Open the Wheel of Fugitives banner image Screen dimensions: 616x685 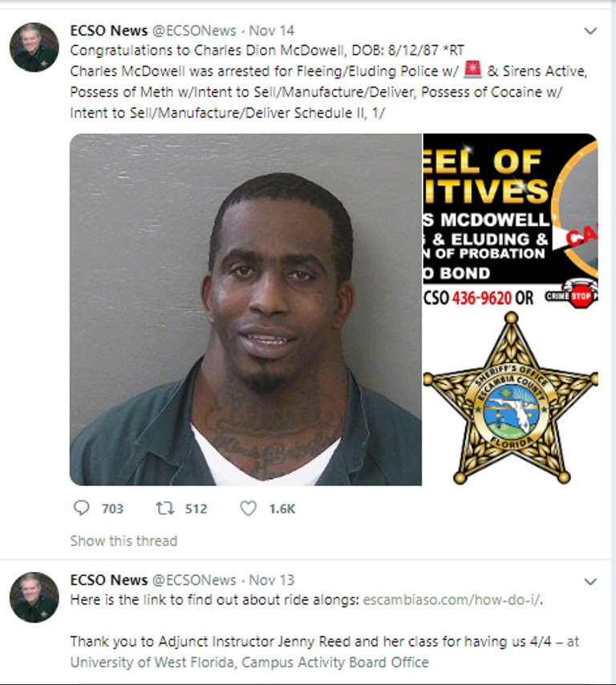[x=510, y=221]
